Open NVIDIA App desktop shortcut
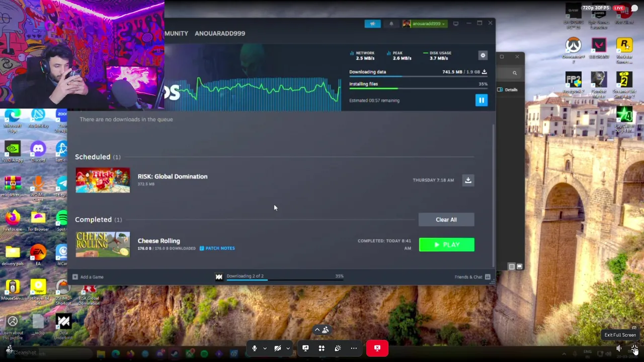 click(12, 152)
